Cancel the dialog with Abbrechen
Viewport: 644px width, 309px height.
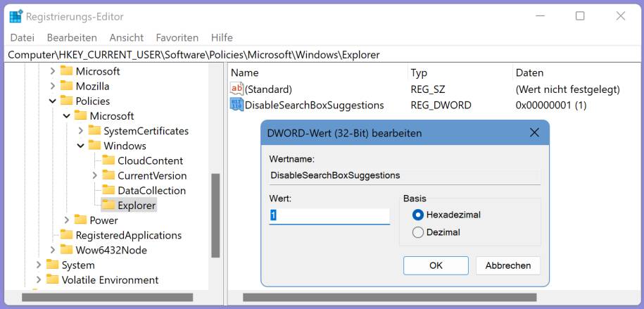point(507,265)
